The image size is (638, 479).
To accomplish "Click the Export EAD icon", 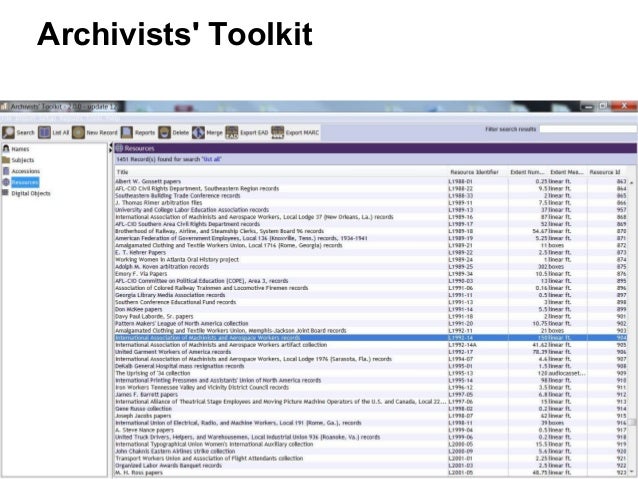I will coord(232,132).
